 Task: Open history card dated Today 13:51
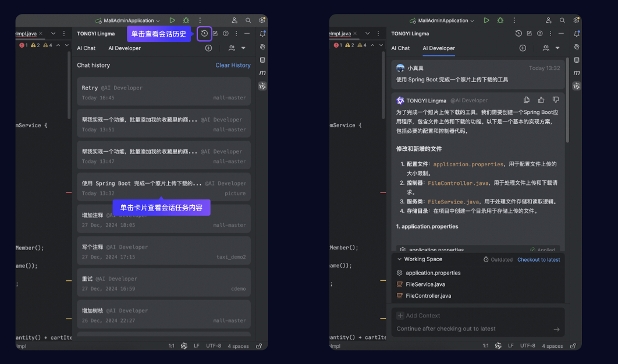point(164,124)
